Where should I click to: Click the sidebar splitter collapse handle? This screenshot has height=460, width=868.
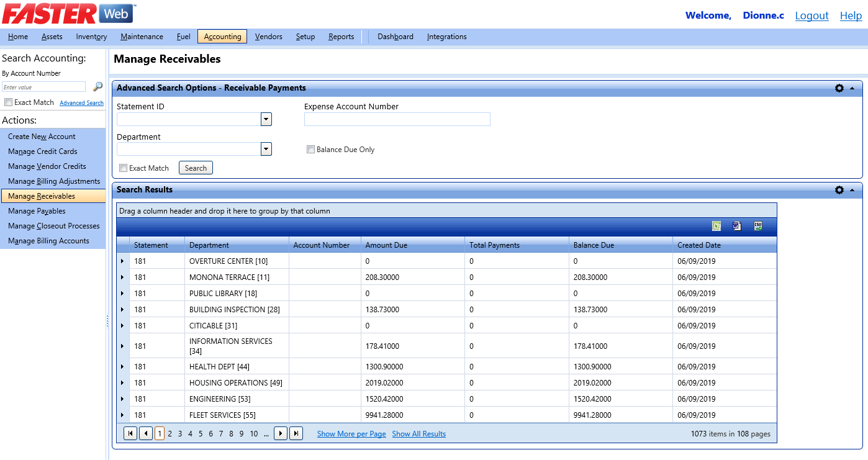[107, 321]
